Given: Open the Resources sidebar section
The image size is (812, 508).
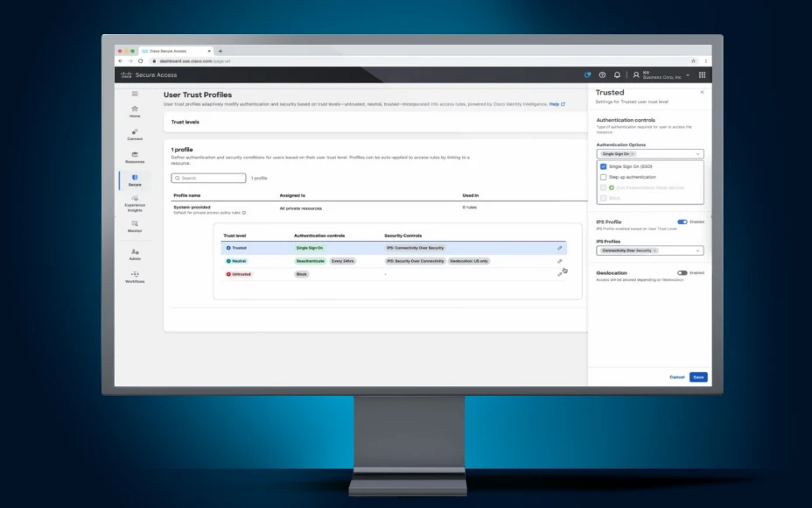Looking at the screenshot, I should 135,157.
